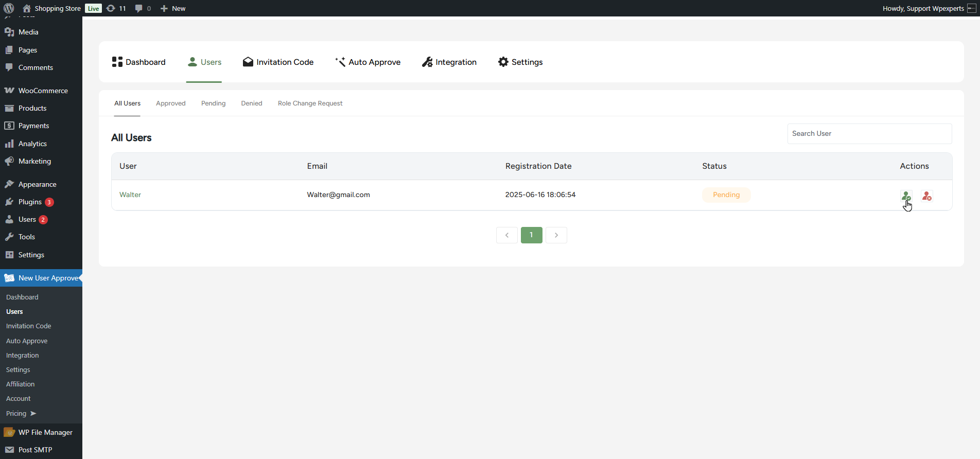The width and height of the screenshot is (980, 459).
Task: Open Post SMTP in sidebar
Action: click(35, 450)
